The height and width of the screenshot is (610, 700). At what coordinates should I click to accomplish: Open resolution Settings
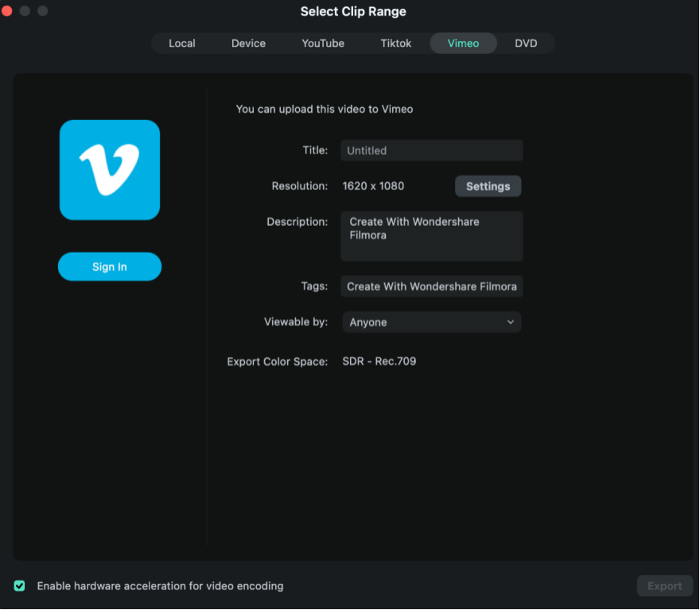488,186
